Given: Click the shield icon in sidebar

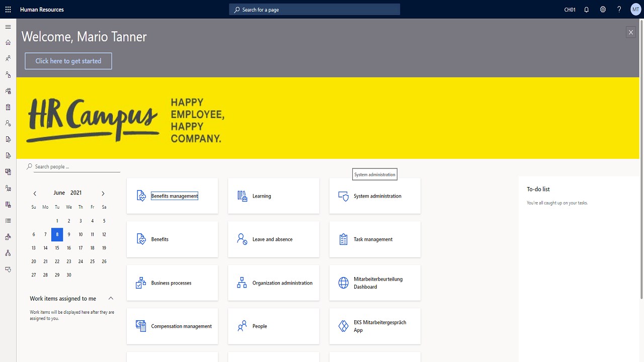Looking at the screenshot, I should (8, 269).
